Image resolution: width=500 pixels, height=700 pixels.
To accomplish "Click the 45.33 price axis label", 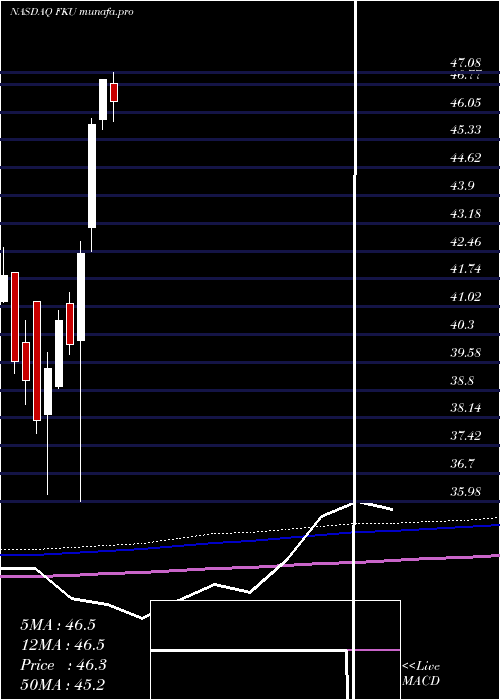I will pyautogui.click(x=466, y=129).
